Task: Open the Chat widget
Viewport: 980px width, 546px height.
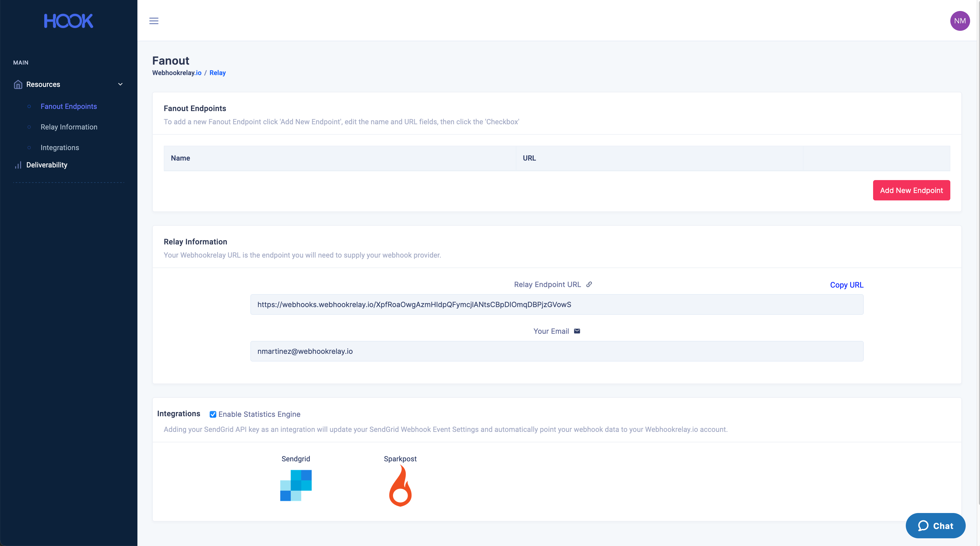Action: point(935,525)
